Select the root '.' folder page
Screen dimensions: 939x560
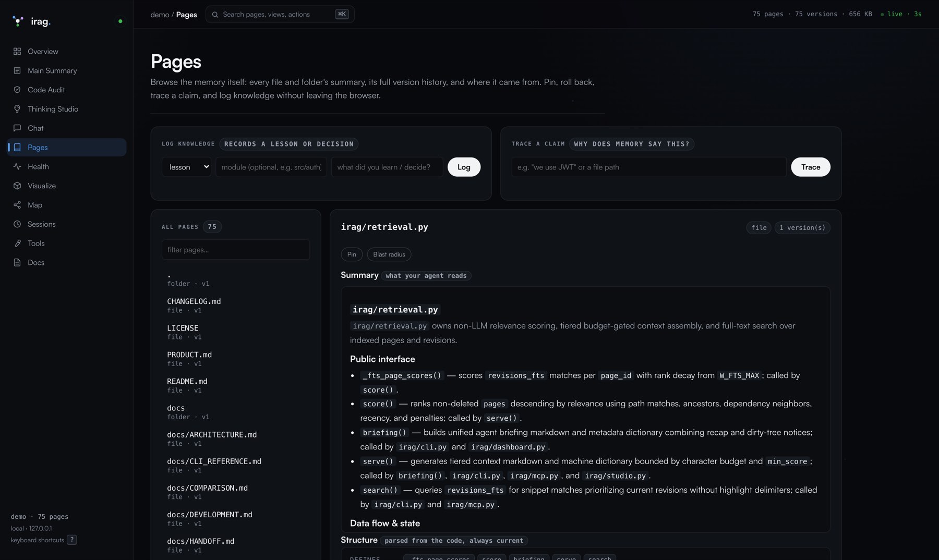[236, 279]
